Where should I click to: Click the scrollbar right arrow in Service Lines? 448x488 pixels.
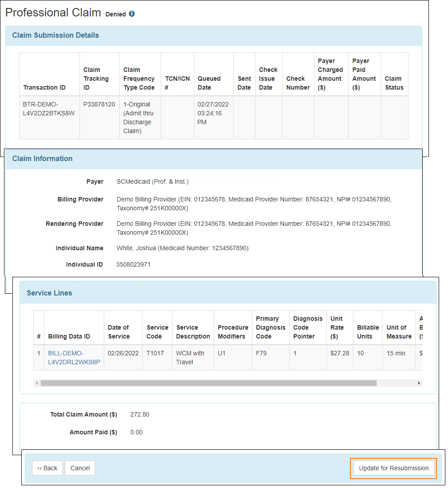[x=419, y=383]
